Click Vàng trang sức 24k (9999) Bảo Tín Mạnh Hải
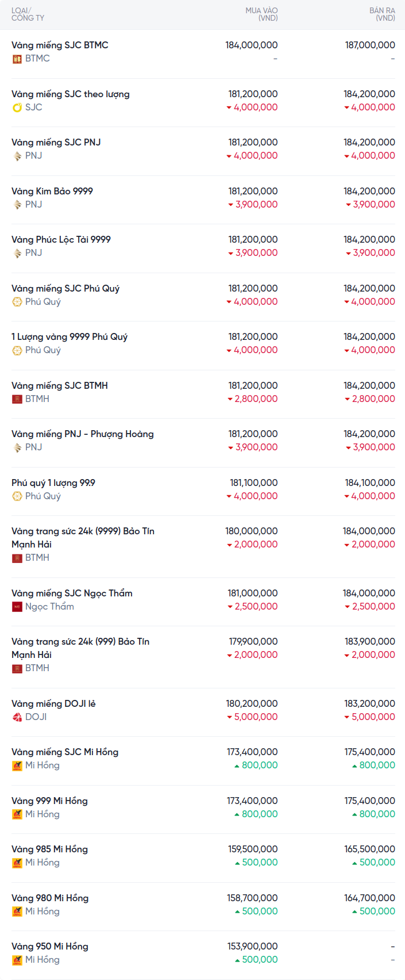 83,537
